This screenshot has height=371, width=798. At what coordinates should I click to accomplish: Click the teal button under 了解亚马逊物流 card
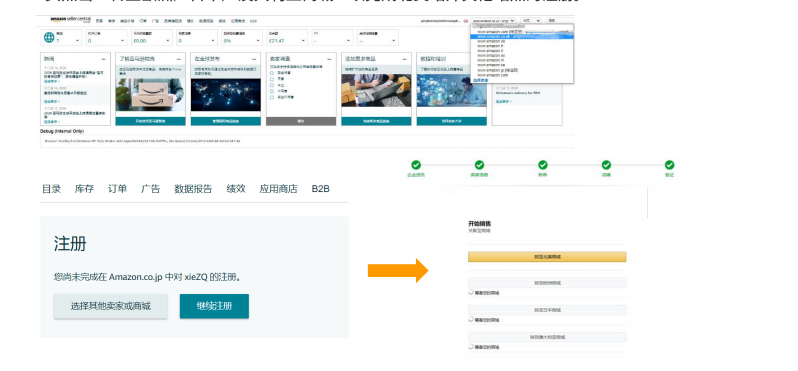(x=150, y=121)
